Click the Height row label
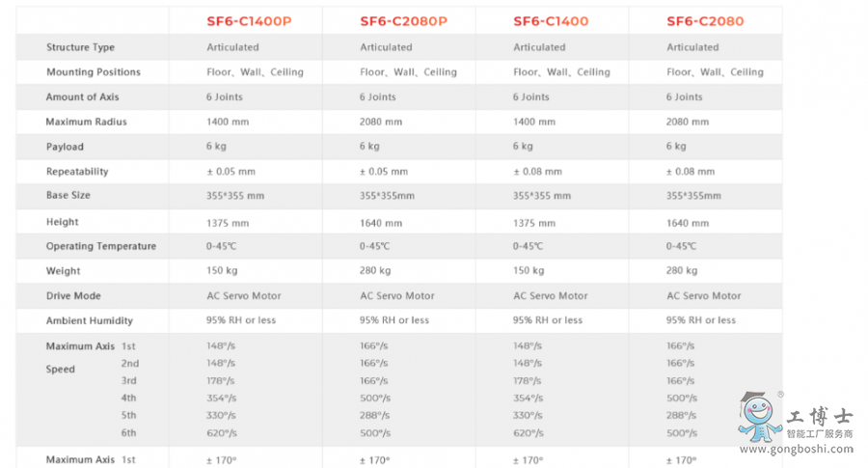This screenshot has height=468, width=868. coord(63,222)
